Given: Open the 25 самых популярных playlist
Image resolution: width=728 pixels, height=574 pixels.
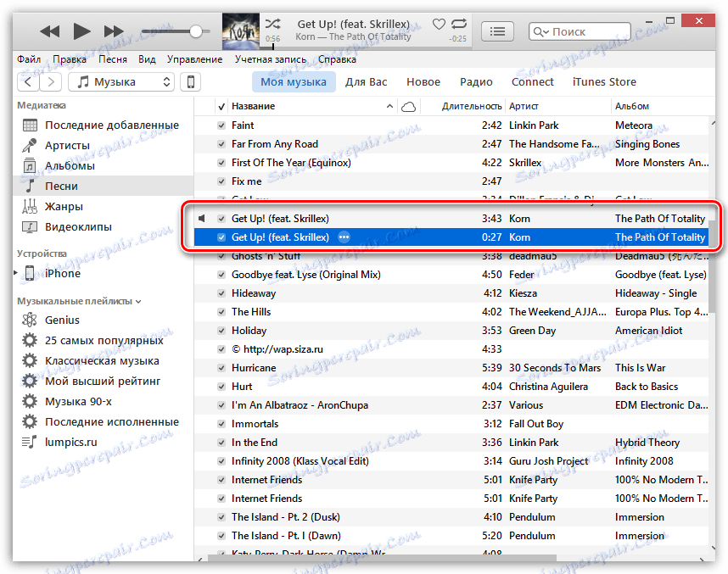Looking at the screenshot, I should [103, 341].
